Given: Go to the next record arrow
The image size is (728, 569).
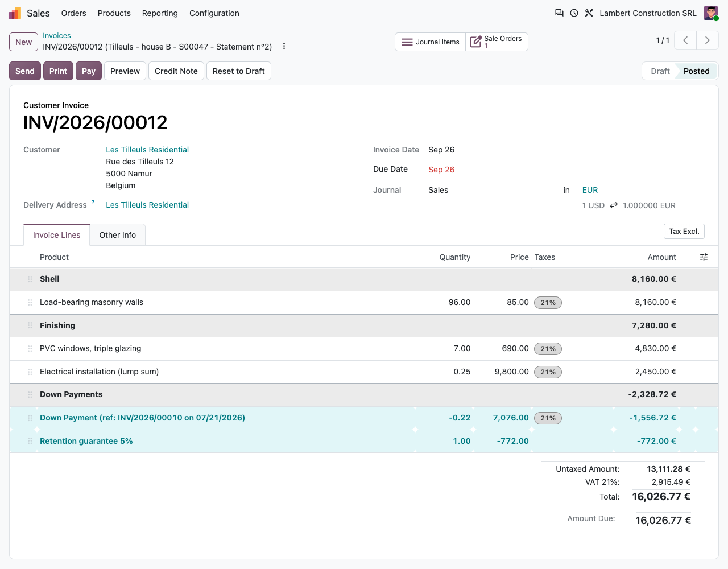Looking at the screenshot, I should pos(708,40).
